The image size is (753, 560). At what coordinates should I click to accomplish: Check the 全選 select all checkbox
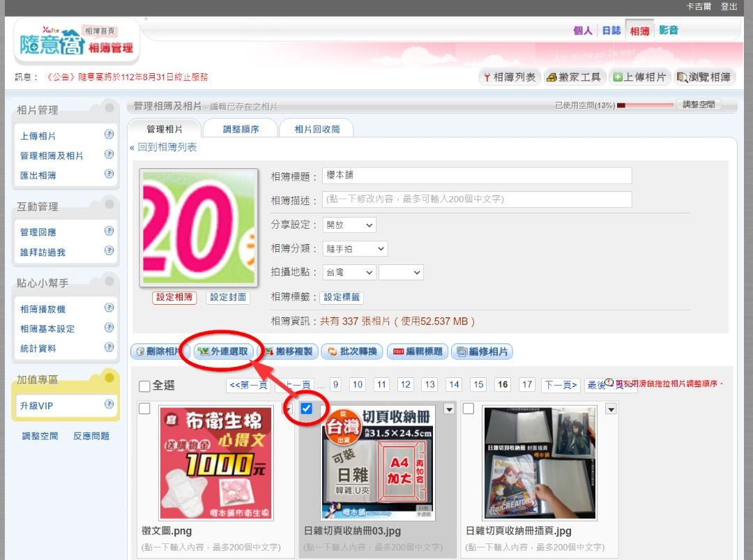click(x=144, y=386)
